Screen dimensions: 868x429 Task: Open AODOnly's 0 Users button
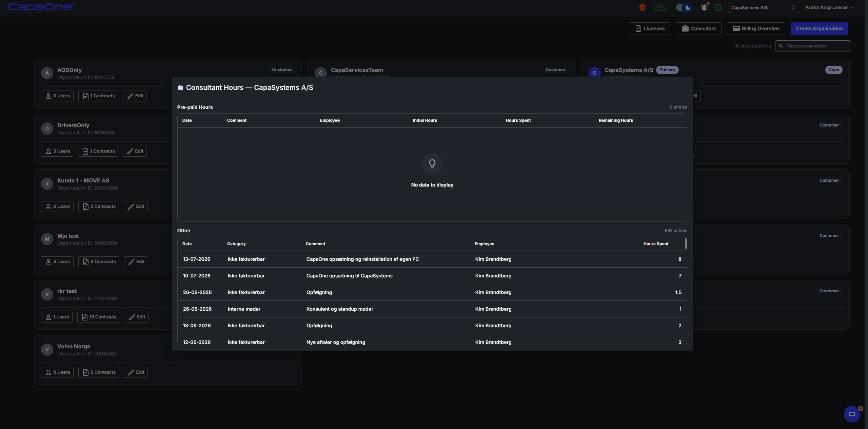tap(57, 96)
